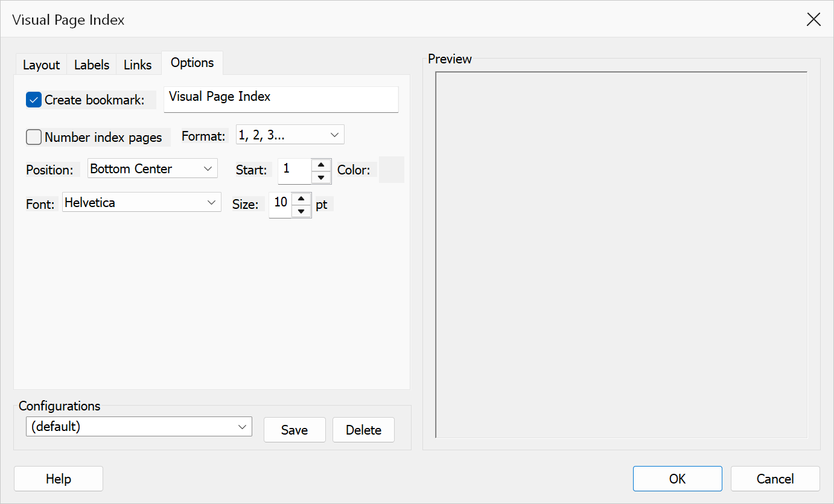Decrease font Size with down arrow
This screenshot has height=504, width=834.
(x=301, y=211)
